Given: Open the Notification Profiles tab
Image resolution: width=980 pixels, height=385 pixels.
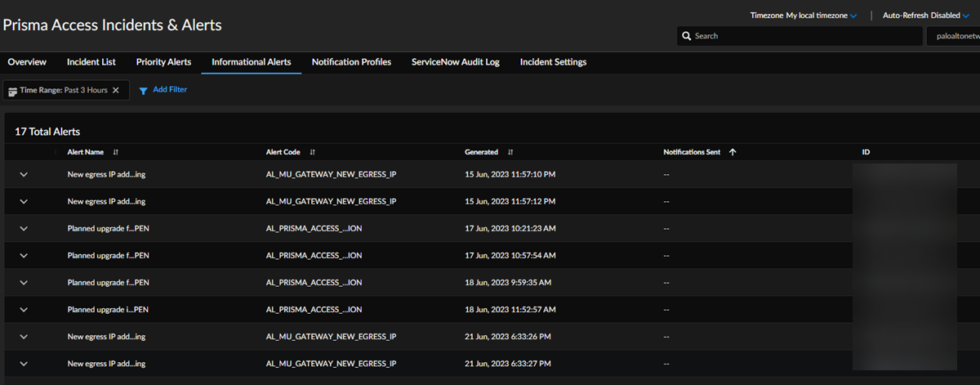Looking at the screenshot, I should [x=351, y=62].
